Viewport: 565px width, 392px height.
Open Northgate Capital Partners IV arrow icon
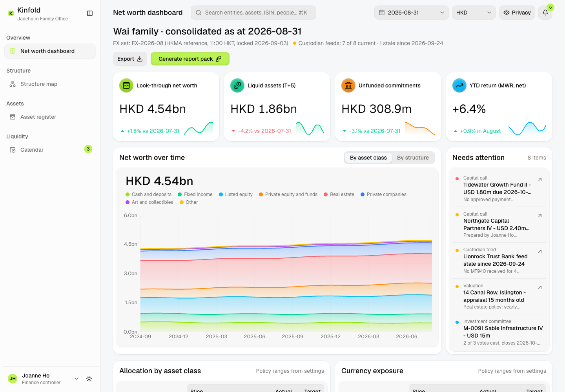tap(540, 216)
